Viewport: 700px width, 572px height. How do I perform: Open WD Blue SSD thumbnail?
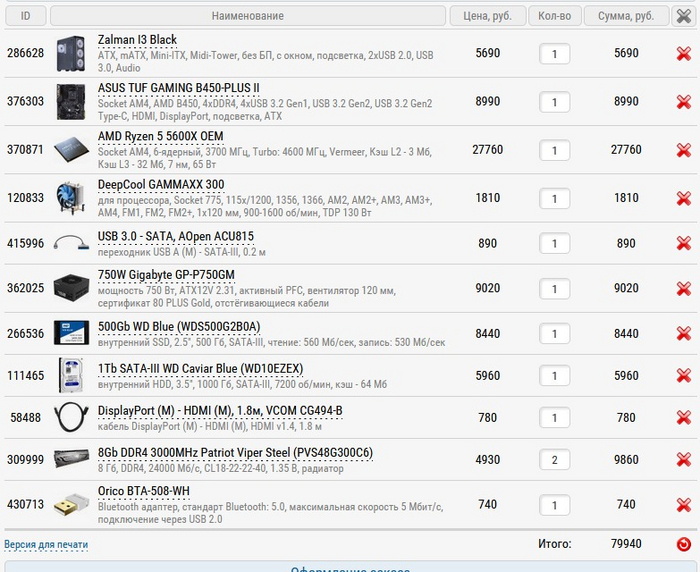click(x=71, y=333)
